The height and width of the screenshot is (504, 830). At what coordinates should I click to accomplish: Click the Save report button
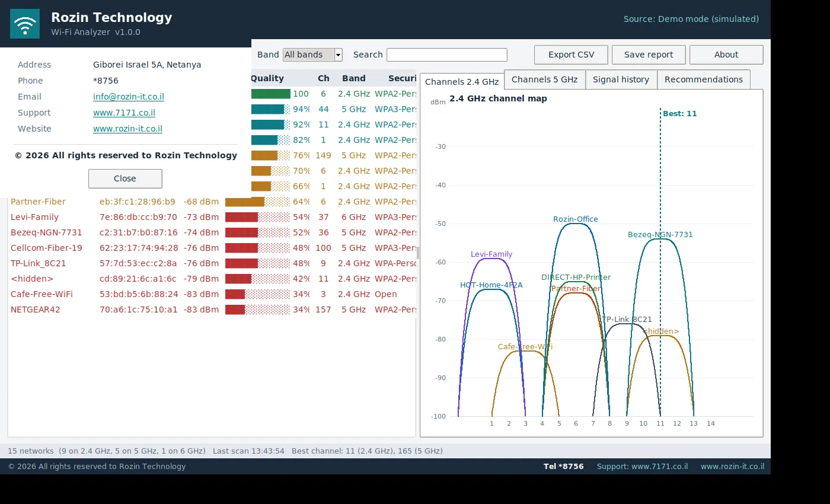[x=649, y=55]
